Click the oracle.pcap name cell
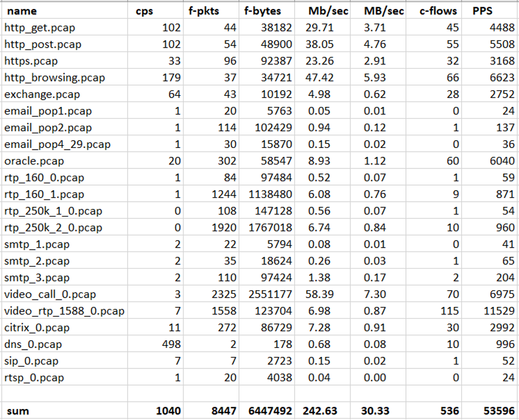 [34, 161]
